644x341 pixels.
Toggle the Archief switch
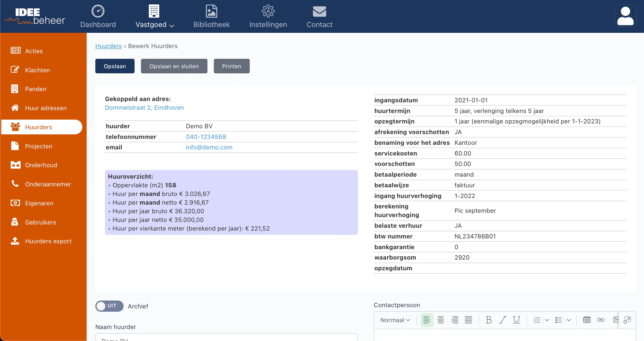109,306
